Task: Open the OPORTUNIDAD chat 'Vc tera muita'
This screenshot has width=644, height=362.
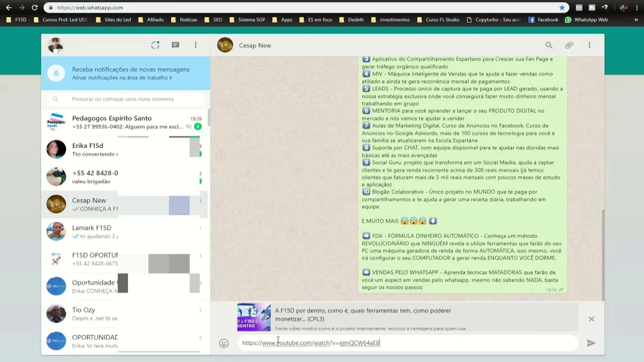Action: [124, 341]
